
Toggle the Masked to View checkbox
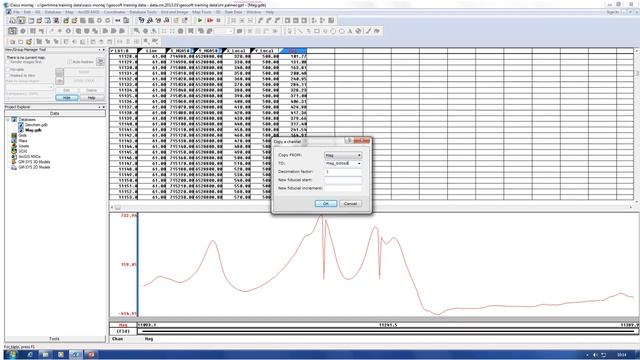[x=8, y=76]
